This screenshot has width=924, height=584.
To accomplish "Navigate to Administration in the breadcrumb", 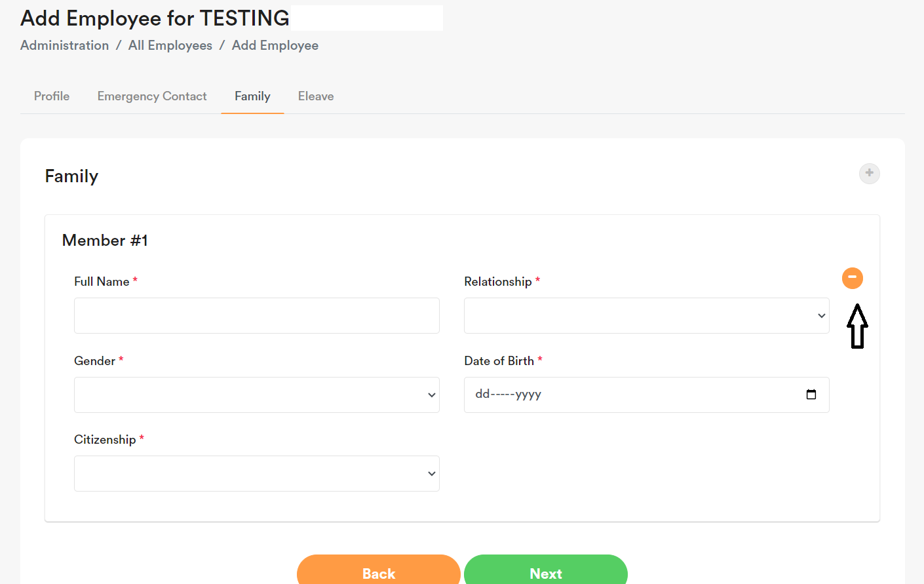I will tap(64, 45).
